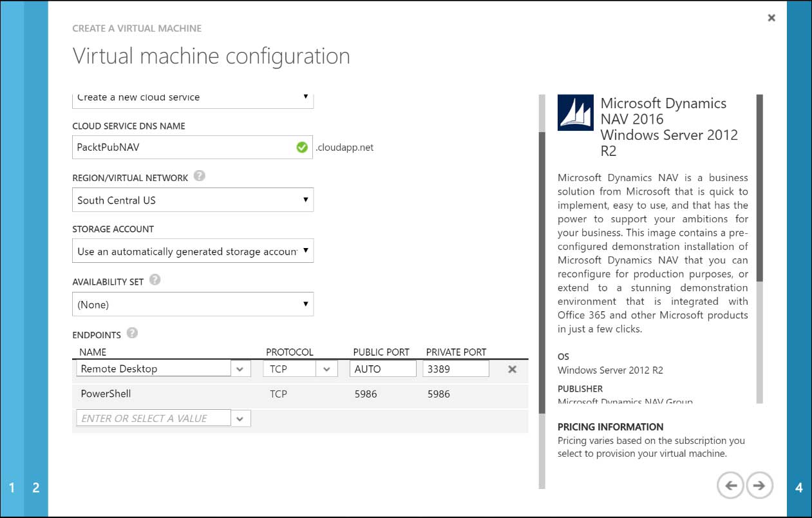This screenshot has height=518, width=812.
Task: Close the Create Virtual Machine wizard
Action: point(771,17)
